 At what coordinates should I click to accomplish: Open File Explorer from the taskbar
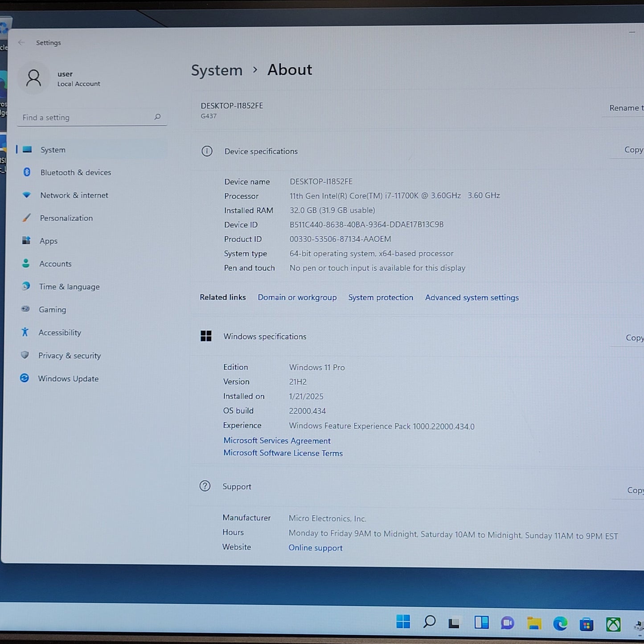[x=534, y=623]
